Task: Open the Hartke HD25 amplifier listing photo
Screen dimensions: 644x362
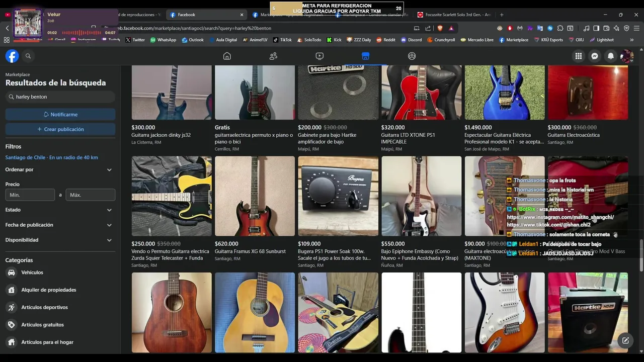Action: coord(588,313)
